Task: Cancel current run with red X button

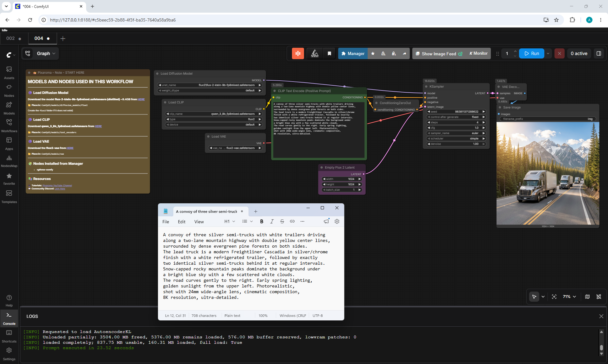Action: [x=560, y=53]
